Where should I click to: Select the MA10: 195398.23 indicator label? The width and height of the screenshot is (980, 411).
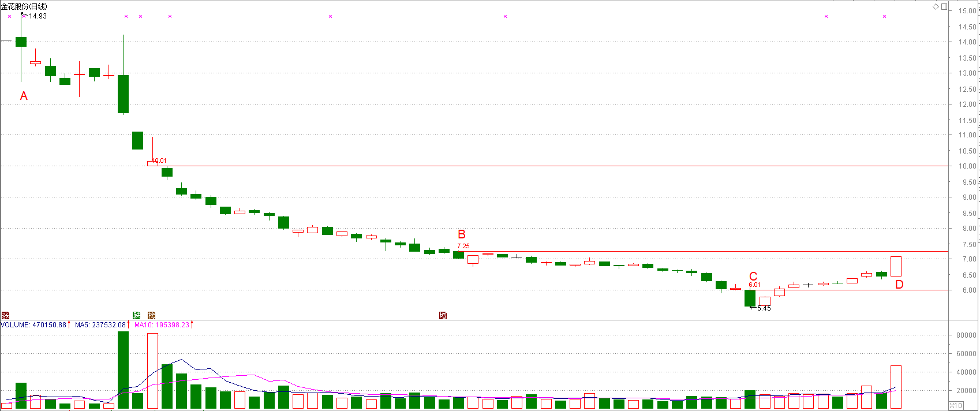pyautogui.click(x=162, y=325)
